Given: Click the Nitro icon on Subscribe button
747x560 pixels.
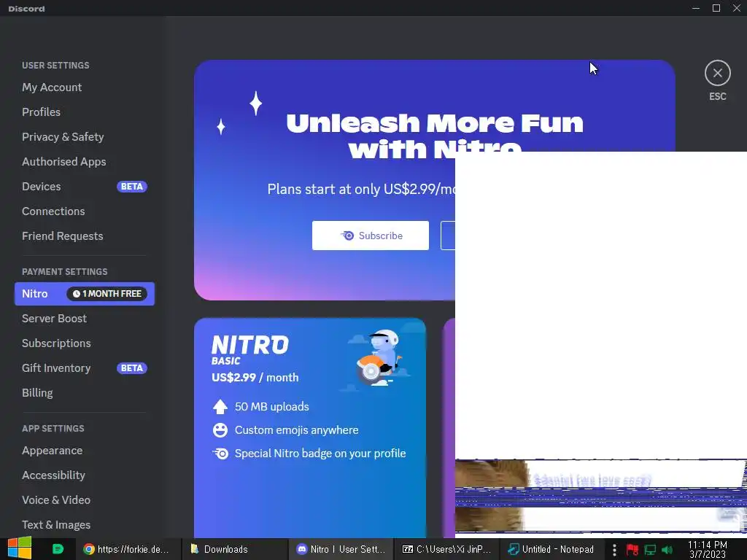Looking at the screenshot, I should [347, 236].
